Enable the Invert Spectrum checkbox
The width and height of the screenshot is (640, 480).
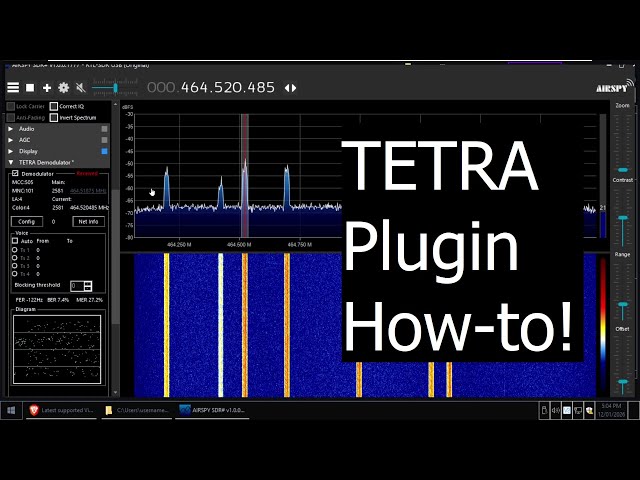[53, 118]
